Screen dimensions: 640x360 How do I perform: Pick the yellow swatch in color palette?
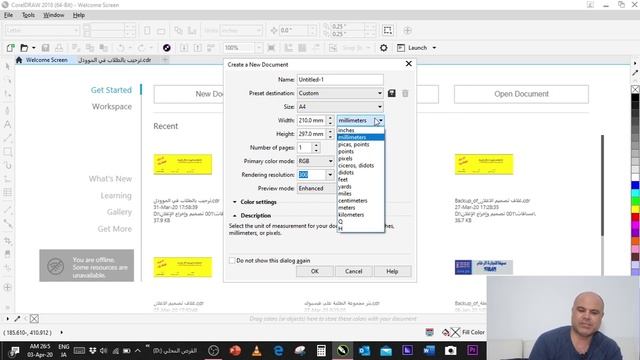click(x=635, y=209)
